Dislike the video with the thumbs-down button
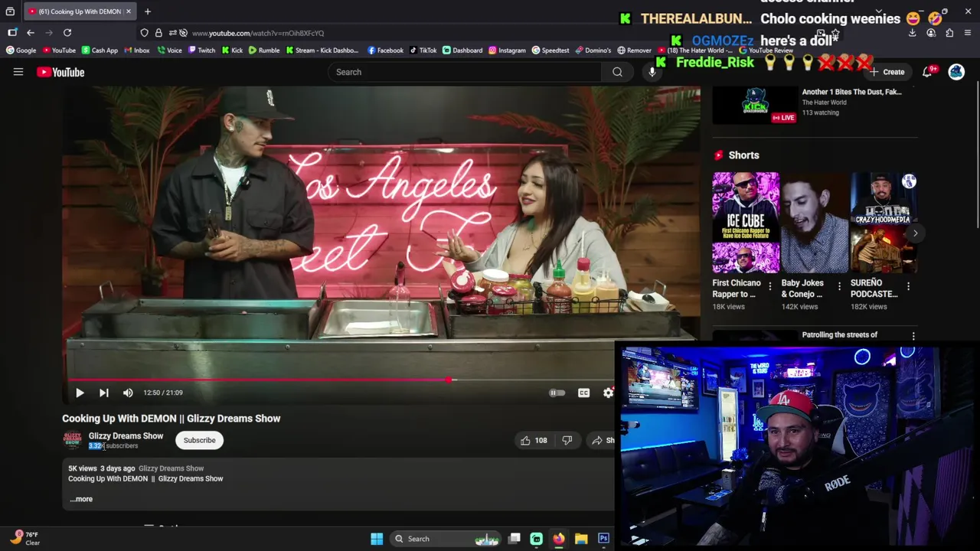Viewport: 980px width, 551px height. (x=567, y=440)
